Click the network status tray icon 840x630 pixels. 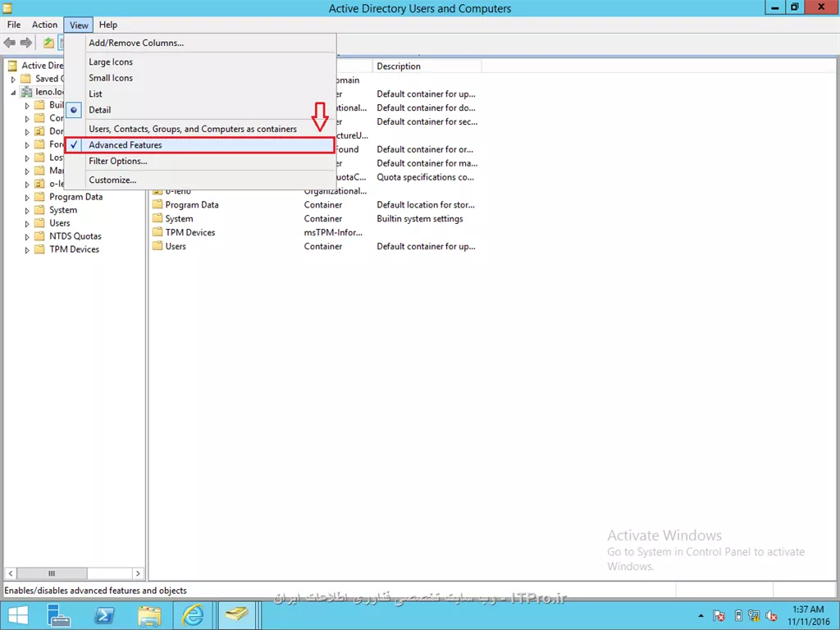point(755,615)
